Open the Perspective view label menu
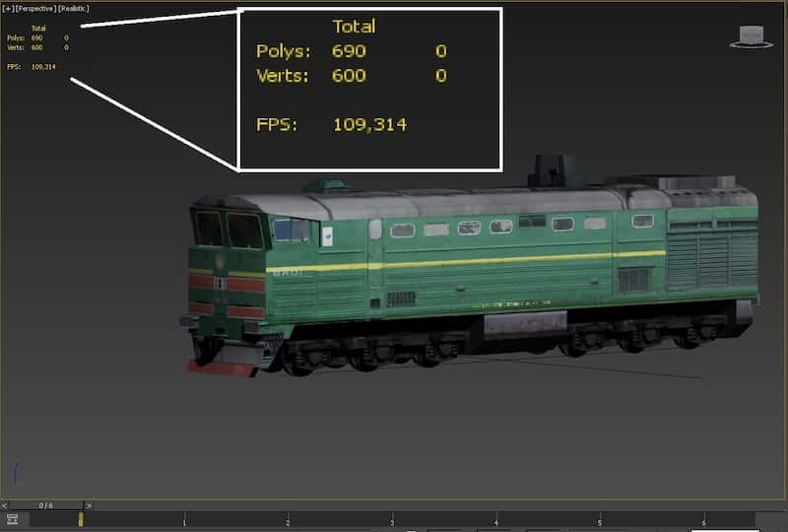788x532 pixels. [x=33, y=9]
